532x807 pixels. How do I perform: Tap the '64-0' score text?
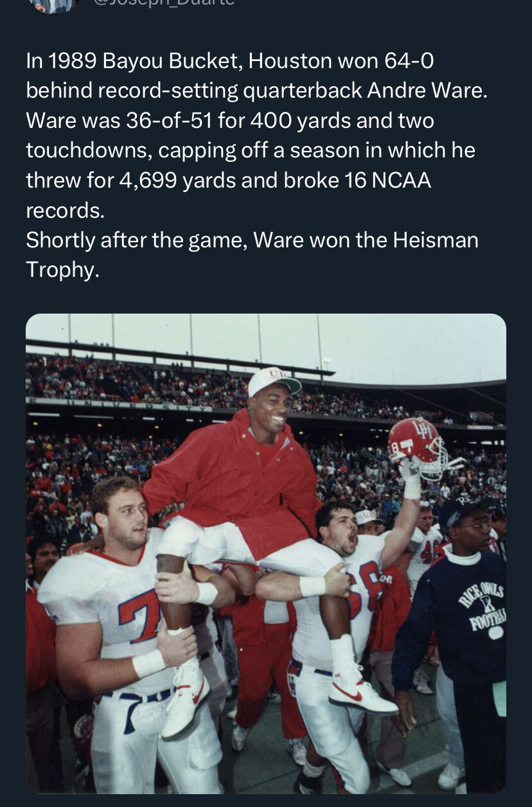click(x=410, y=61)
